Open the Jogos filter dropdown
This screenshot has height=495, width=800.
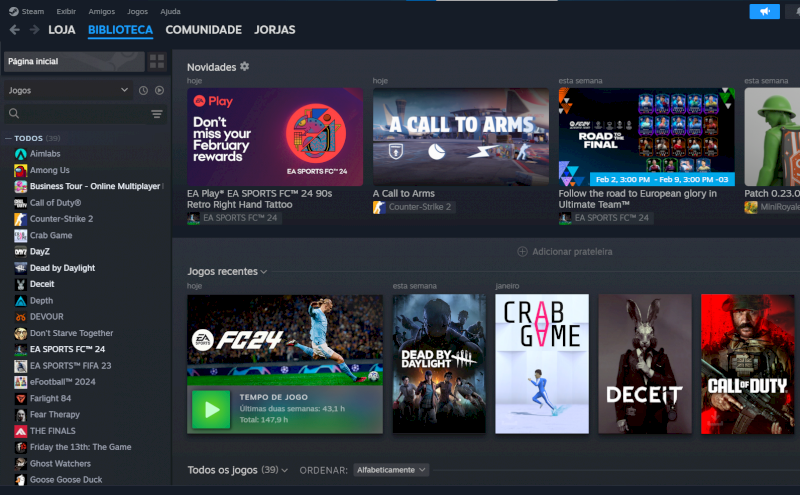68,90
